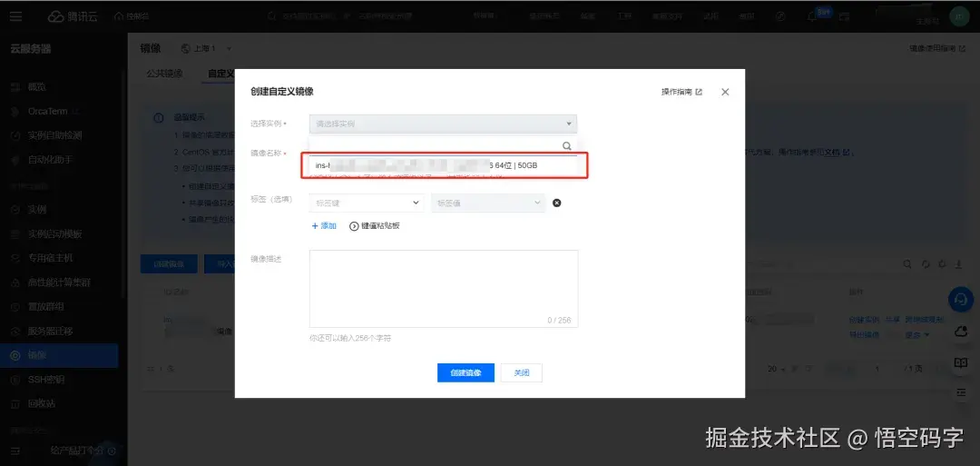Click the table search magnifier icon
980x466 pixels.
[906, 264]
